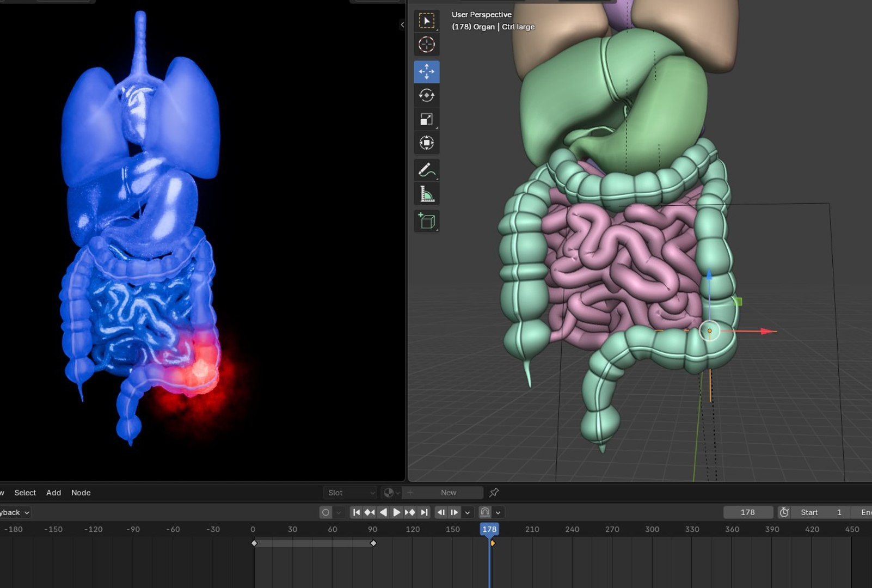Select the keyframe diamond at frame 0

tap(254, 543)
